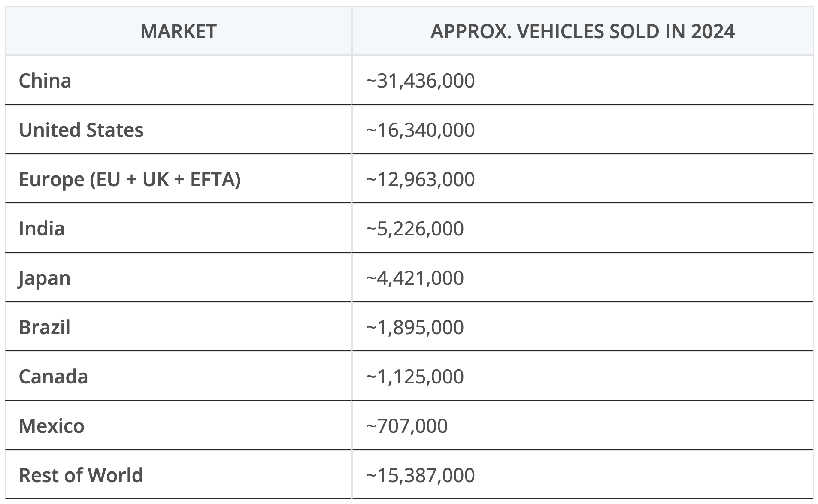Click India's sales value ~5,226,000

coord(415,229)
